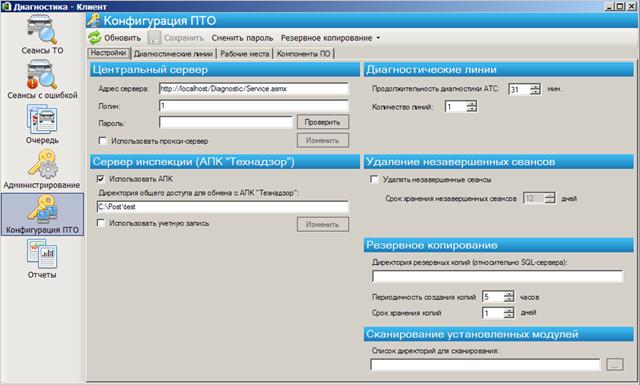Toggle Использовать прокси-сервер checkbox
Image resolution: width=640 pixels, height=385 pixels.
pyautogui.click(x=102, y=141)
